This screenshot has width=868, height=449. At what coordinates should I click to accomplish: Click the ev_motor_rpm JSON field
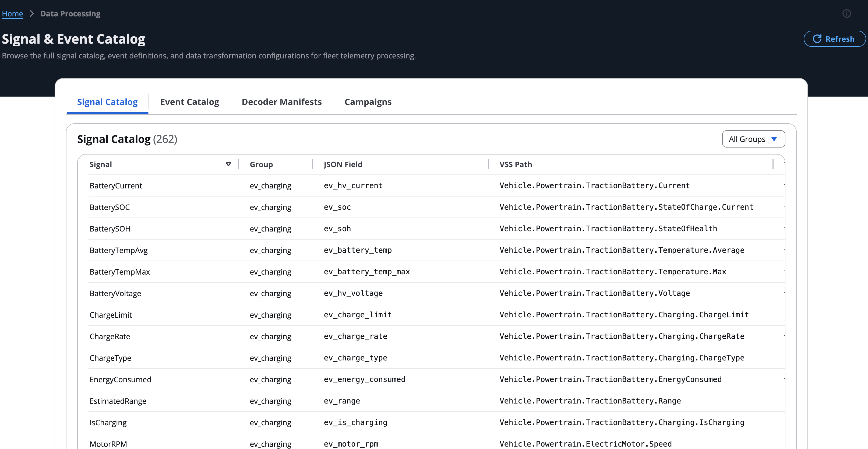(351, 444)
